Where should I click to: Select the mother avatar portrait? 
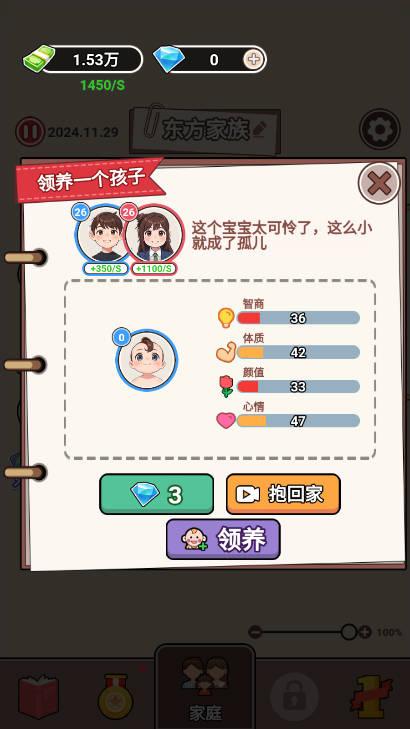coord(153,234)
